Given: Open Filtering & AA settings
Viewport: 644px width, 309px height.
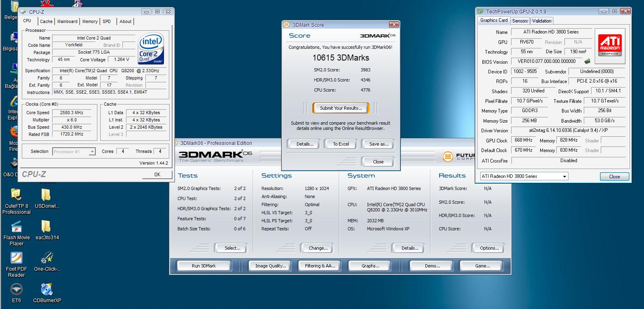Looking at the screenshot, I should point(320,266).
